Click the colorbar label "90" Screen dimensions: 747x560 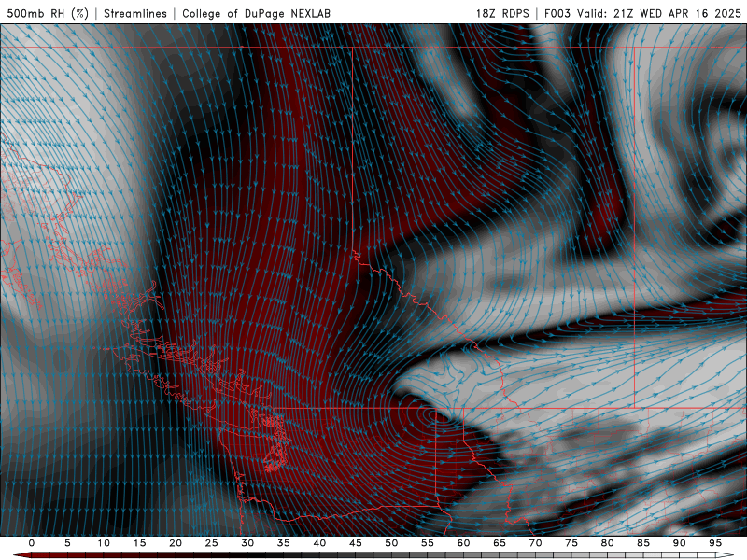680,543
